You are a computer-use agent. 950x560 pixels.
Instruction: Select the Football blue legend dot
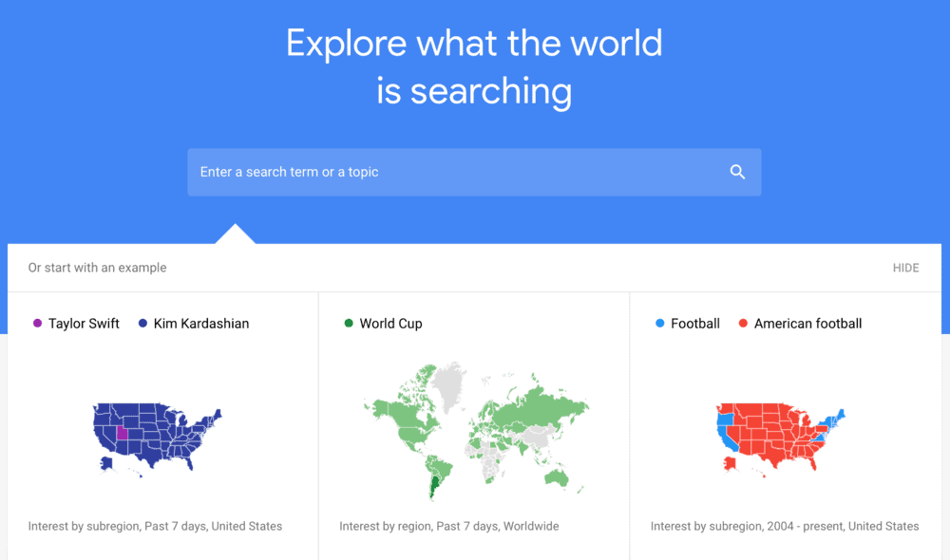coord(657,323)
